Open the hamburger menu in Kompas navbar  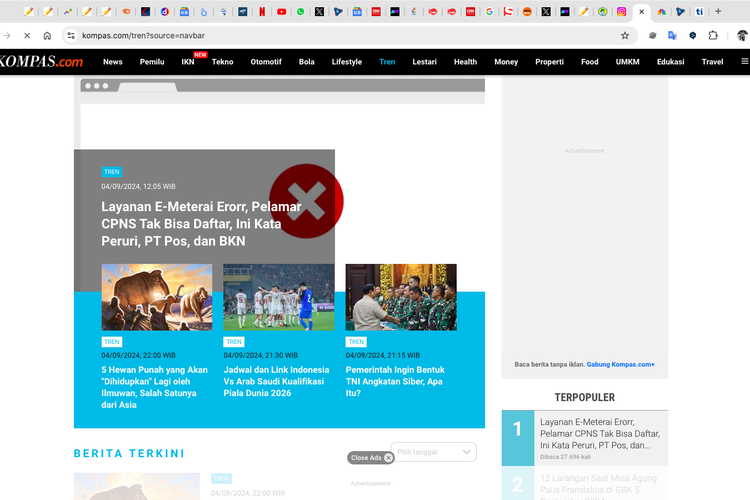pos(744,61)
